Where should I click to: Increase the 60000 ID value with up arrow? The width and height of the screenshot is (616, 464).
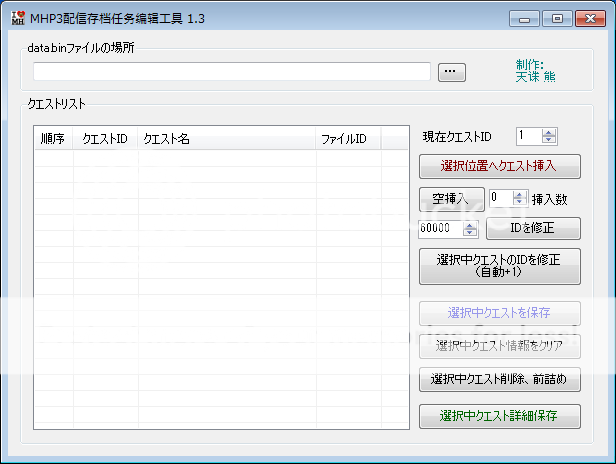pos(469,225)
